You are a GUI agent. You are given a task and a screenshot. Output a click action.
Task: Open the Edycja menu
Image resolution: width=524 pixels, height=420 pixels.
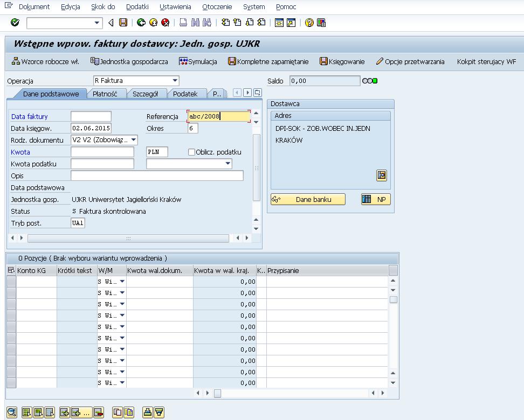click(x=71, y=6)
